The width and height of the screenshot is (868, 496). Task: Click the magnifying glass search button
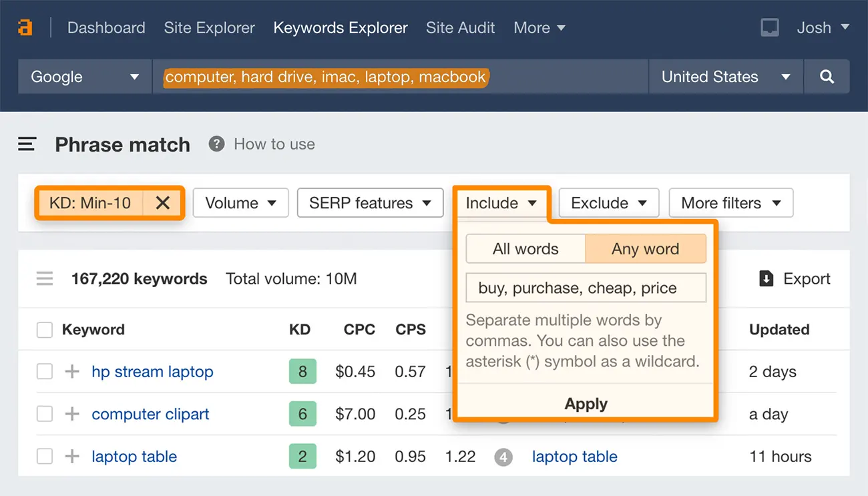pos(827,77)
